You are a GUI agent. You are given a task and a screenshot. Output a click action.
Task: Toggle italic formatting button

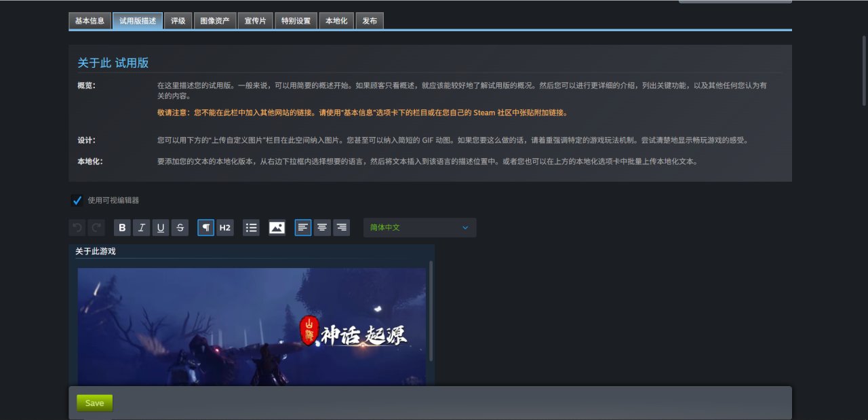(141, 227)
